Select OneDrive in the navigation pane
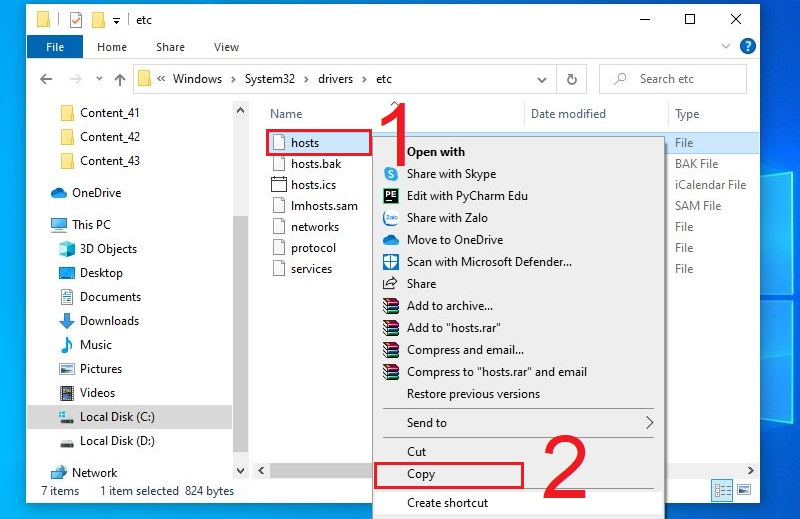This screenshot has width=800, height=519. tap(96, 193)
